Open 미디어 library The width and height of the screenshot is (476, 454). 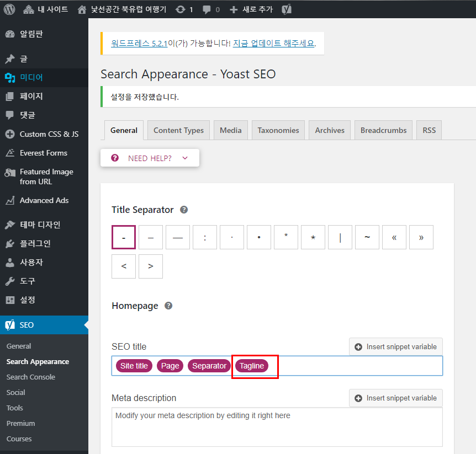tap(44, 78)
